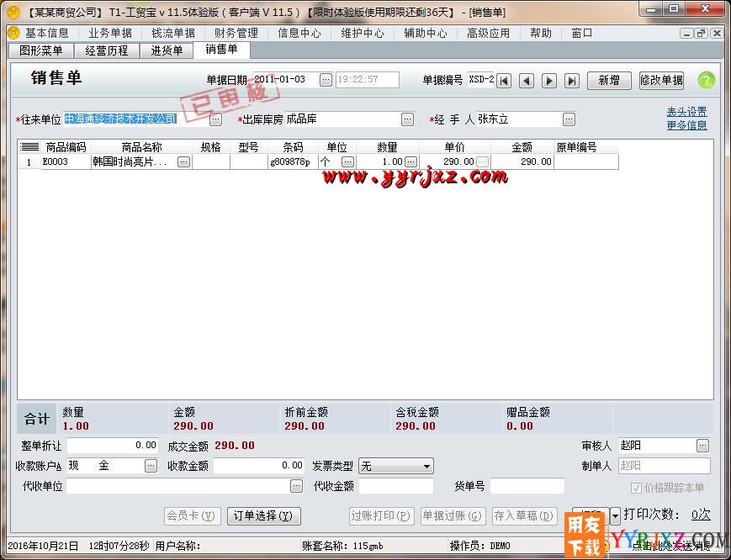731x560 pixels.
Task: Switch to the 进货单 tab
Action: 166,50
